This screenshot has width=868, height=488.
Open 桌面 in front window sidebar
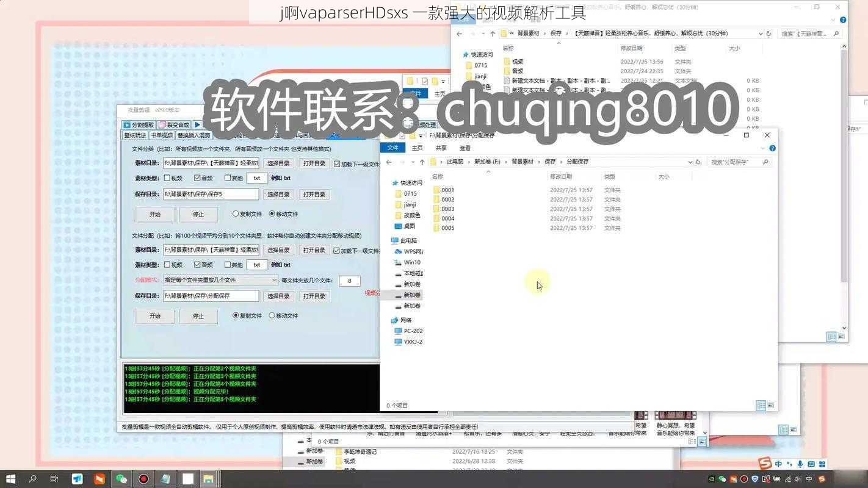pyautogui.click(x=409, y=226)
